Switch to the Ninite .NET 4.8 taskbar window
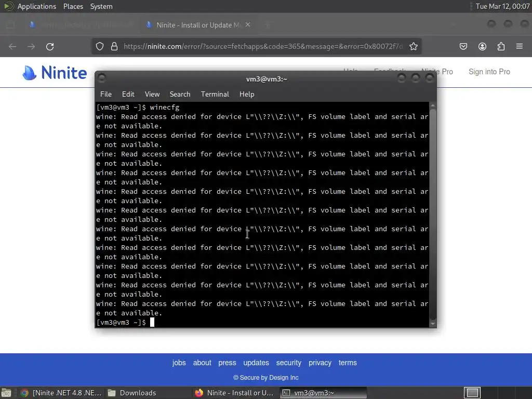This screenshot has width=532, height=399. [x=61, y=393]
